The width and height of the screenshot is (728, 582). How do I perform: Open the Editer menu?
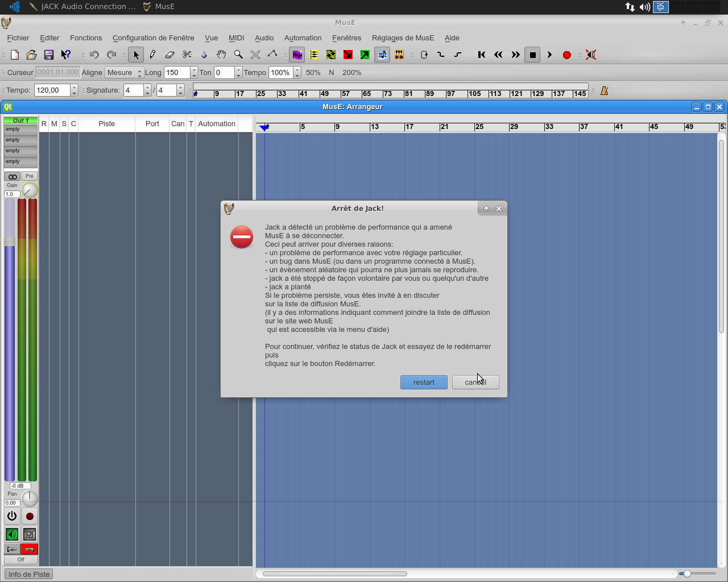click(x=49, y=38)
